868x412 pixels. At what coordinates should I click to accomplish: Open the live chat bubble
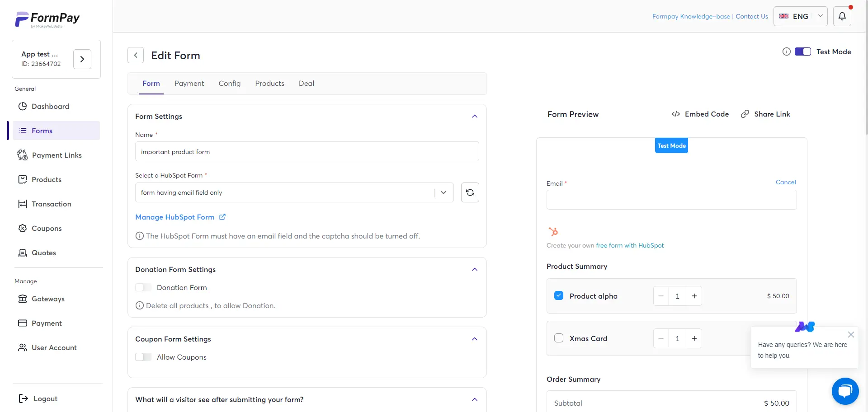(844, 391)
